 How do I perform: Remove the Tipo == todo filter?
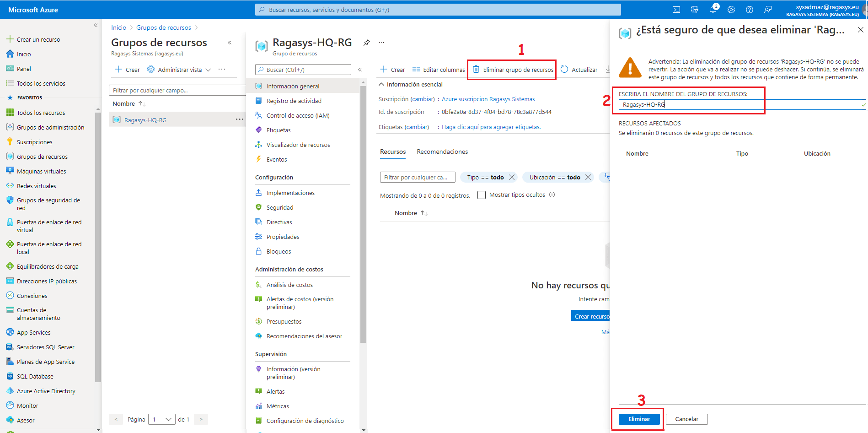point(512,177)
